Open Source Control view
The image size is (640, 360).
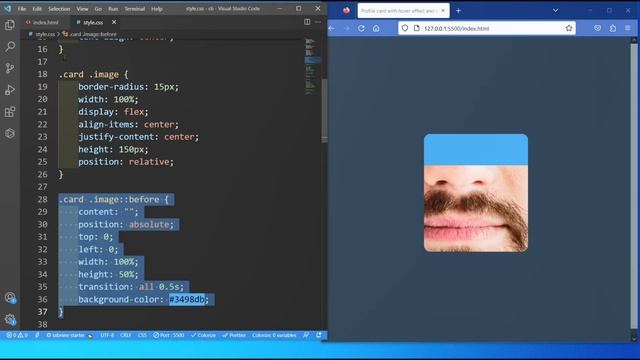(10, 68)
